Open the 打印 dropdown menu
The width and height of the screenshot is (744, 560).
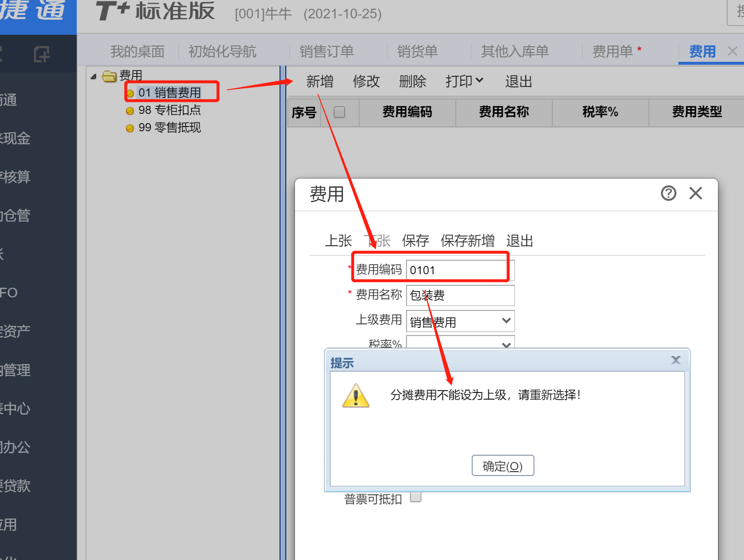464,81
